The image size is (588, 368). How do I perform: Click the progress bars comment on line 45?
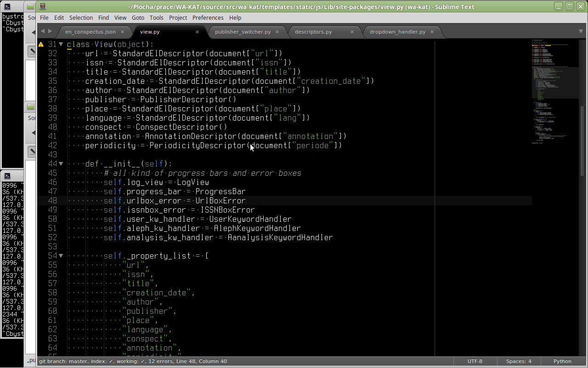click(x=203, y=173)
